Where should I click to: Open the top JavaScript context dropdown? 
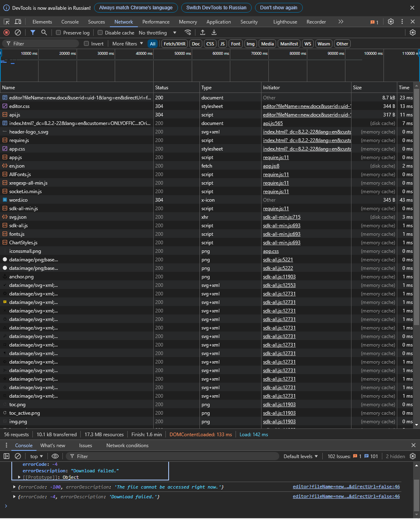(37, 456)
